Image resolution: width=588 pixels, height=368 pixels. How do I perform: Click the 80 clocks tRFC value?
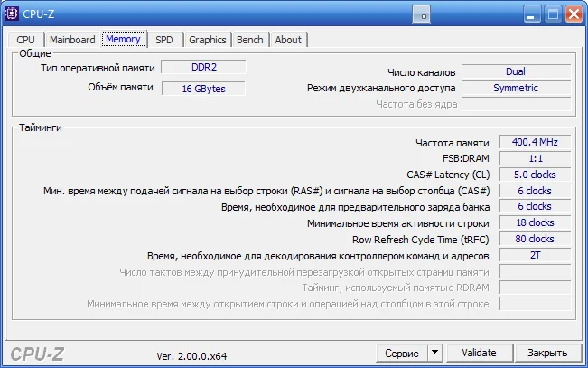coord(535,239)
